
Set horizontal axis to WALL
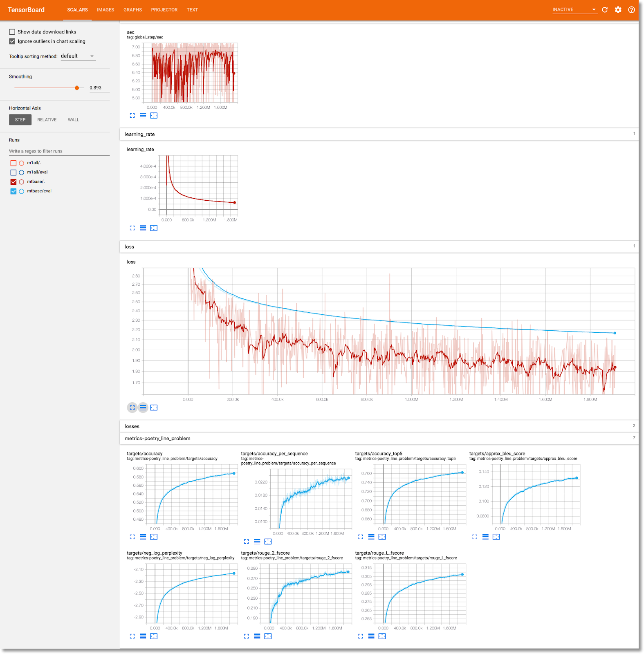[74, 120]
